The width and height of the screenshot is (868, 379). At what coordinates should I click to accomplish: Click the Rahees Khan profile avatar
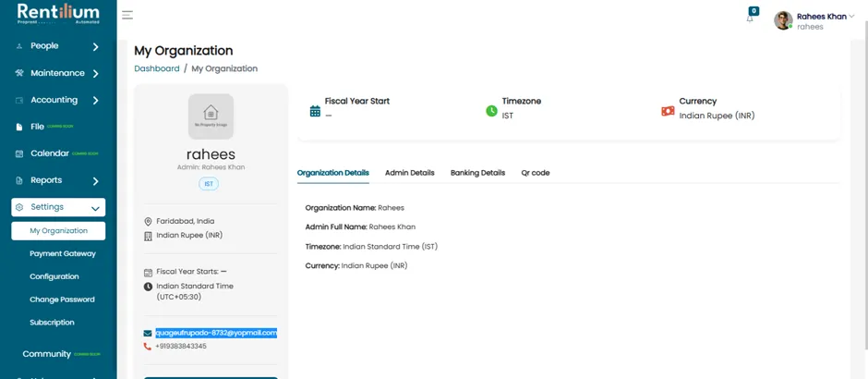tap(783, 20)
